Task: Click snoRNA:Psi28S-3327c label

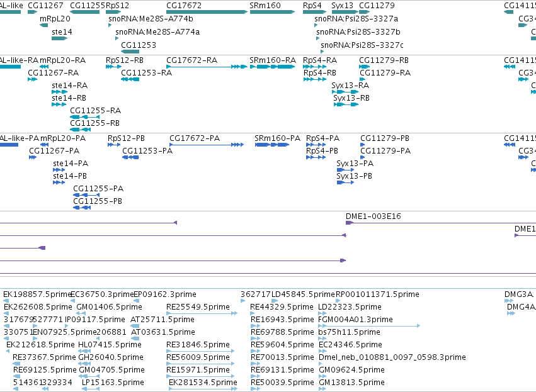Action: point(362,45)
